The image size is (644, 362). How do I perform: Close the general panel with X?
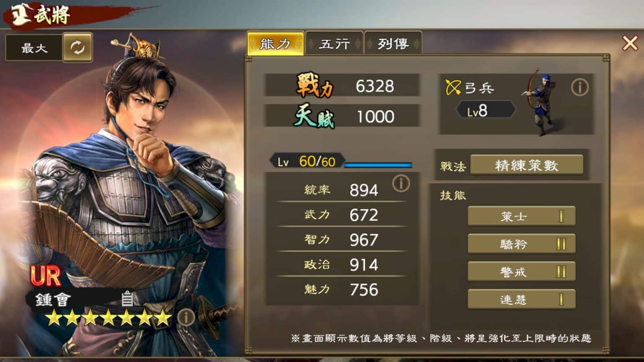(x=630, y=43)
